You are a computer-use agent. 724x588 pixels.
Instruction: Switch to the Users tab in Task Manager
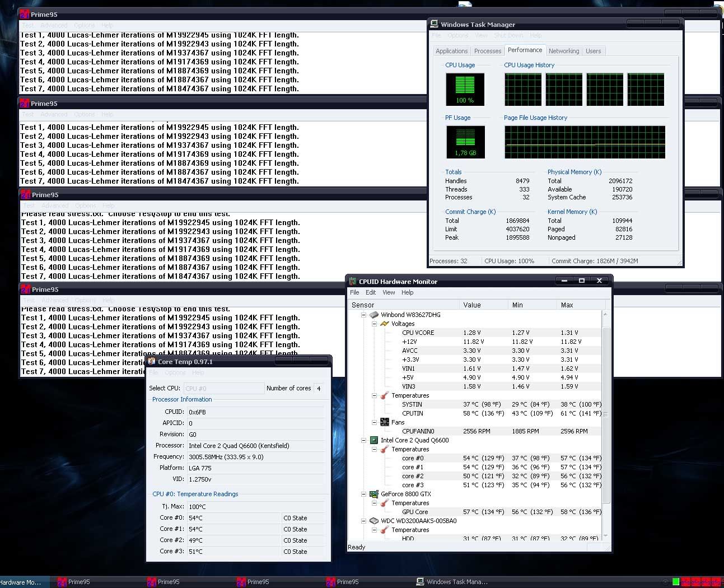593,51
